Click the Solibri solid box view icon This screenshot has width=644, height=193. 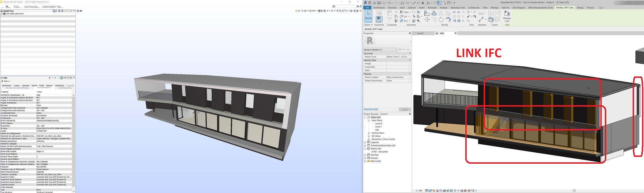click(319, 11)
